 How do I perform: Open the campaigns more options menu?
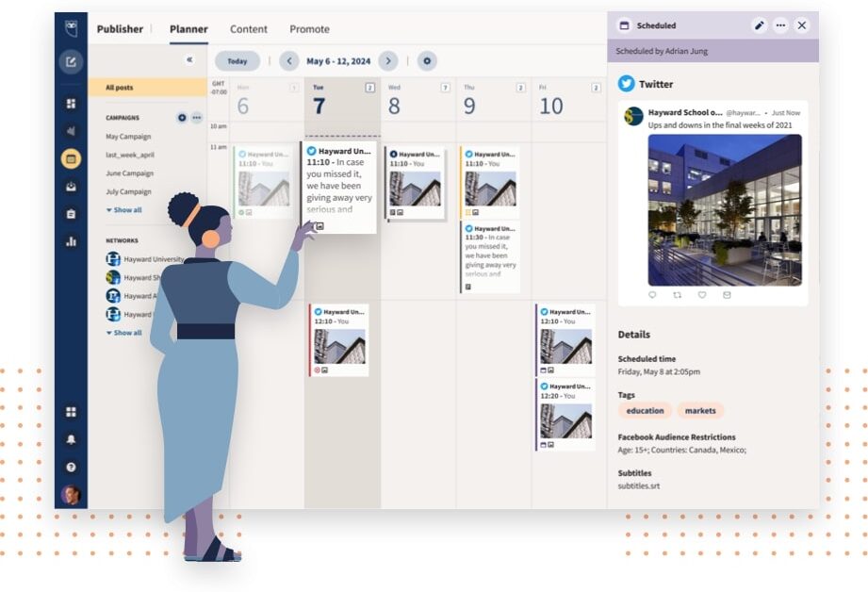197,118
